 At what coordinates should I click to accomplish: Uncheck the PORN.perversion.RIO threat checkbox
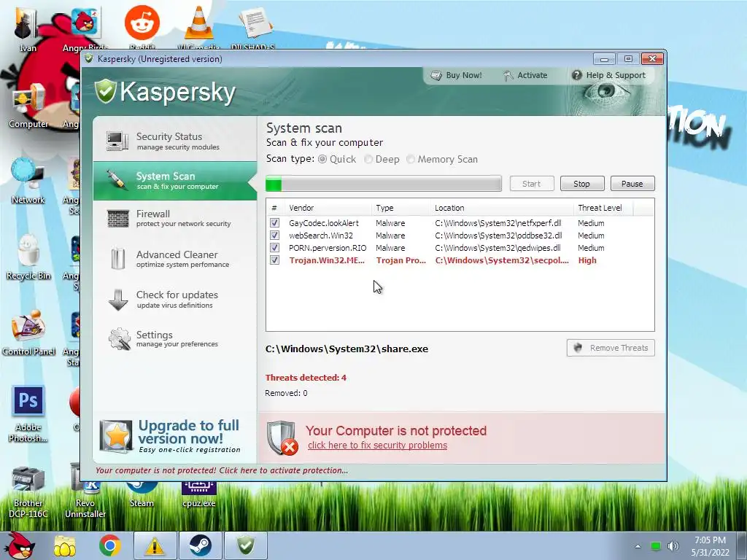pyautogui.click(x=274, y=248)
